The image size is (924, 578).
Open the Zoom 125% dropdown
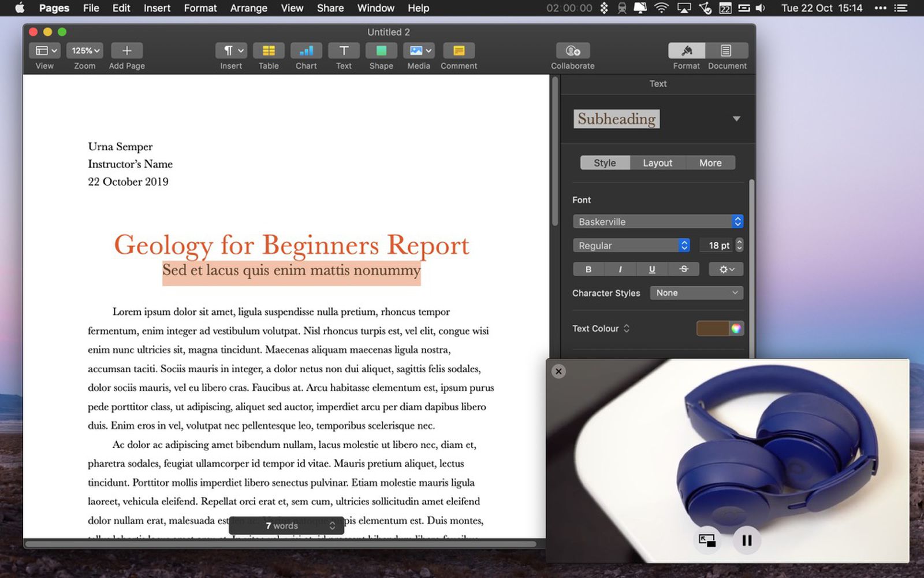click(85, 51)
